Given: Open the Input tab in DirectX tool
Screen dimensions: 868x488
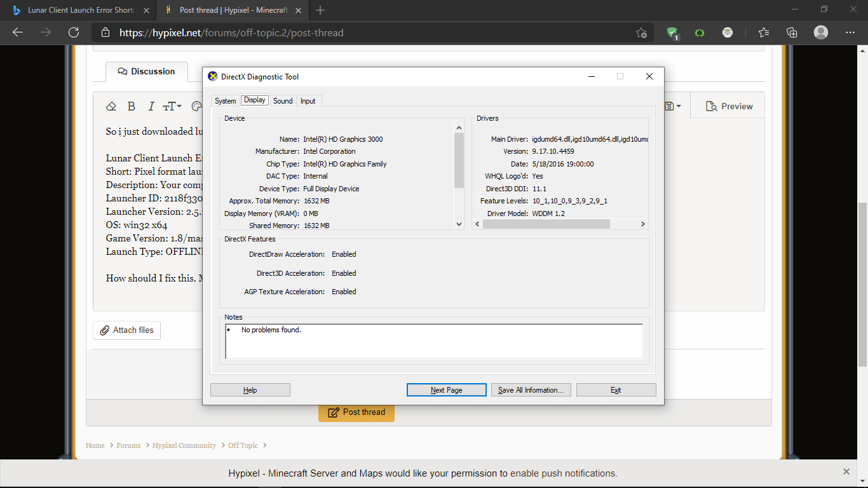Looking at the screenshot, I should tap(308, 101).
